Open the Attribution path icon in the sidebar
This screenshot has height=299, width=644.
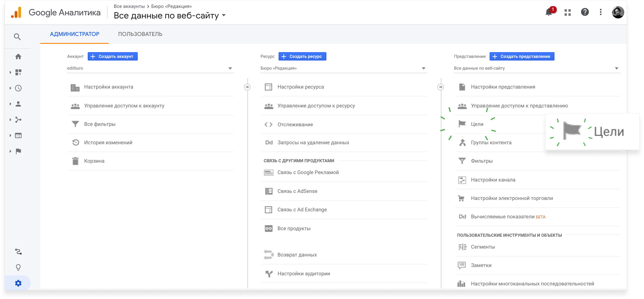coord(18,252)
